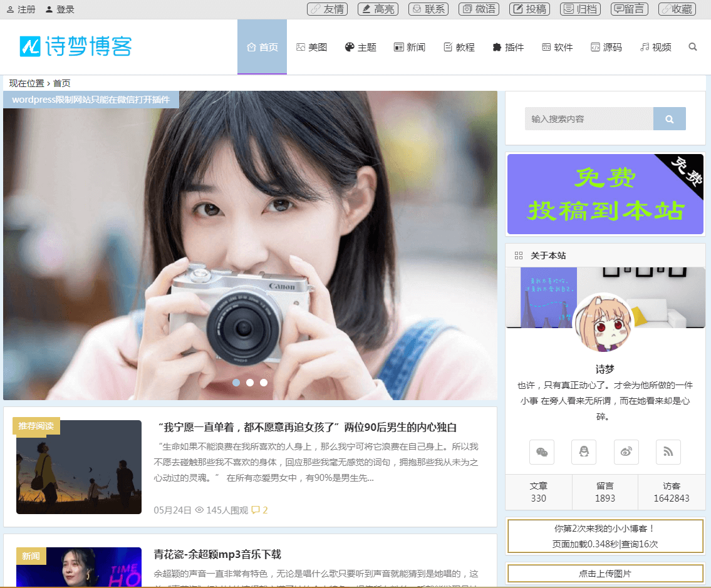Click the 免费投稿到本站 banner

tap(605, 194)
